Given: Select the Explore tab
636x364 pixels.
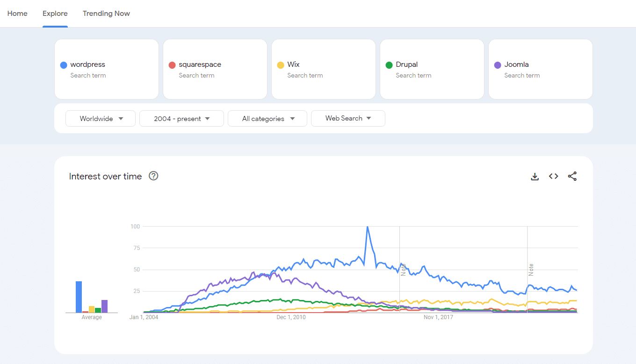Looking at the screenshot, I should point(55,14).
